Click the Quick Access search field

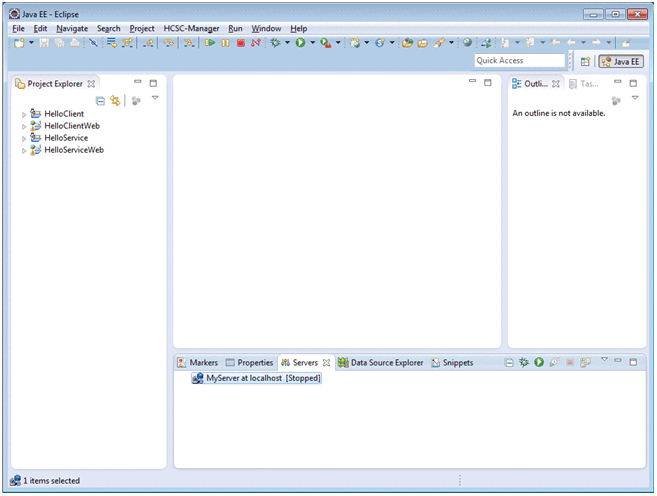click(x=519, y=61)
